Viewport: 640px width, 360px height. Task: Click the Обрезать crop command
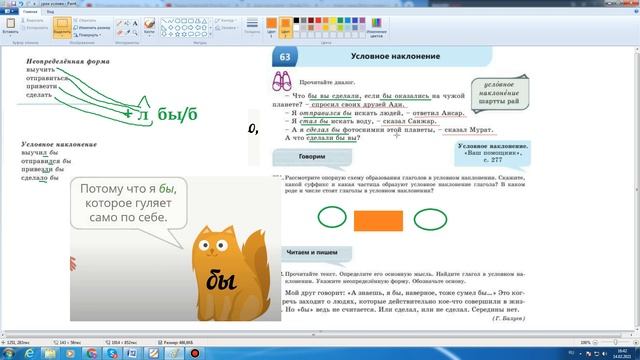(x=85, y=20)
